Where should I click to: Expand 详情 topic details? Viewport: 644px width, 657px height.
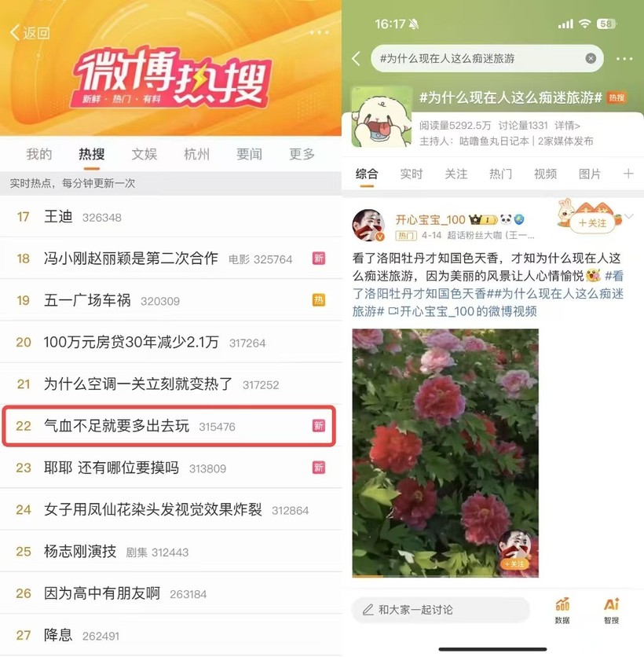(x=567, y=125)
